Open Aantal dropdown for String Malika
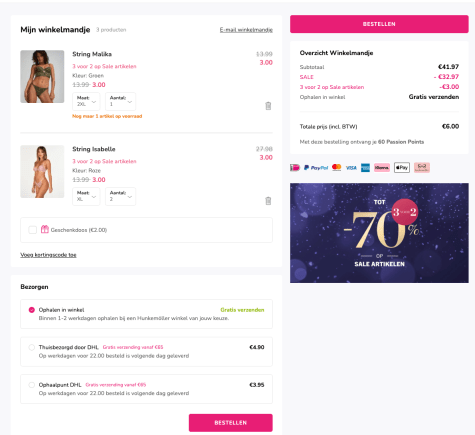Viewport: 475px width, 435px height. 120,101
